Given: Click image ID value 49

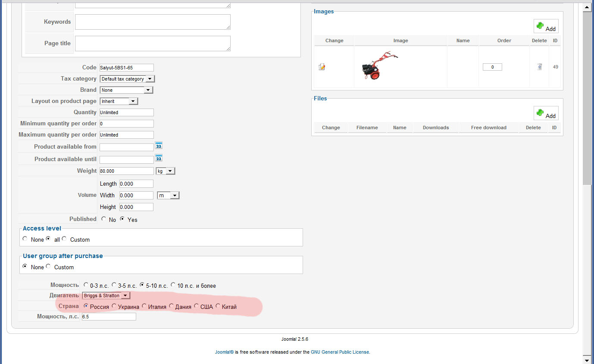Looking at the screenshot, I should [556, 67].
